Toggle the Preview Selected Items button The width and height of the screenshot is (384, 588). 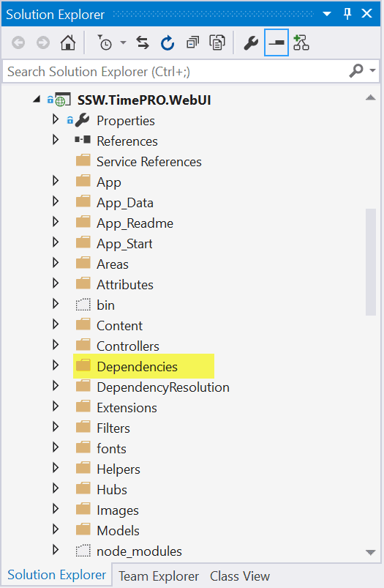pyautogui.click(x=276, y=42)
